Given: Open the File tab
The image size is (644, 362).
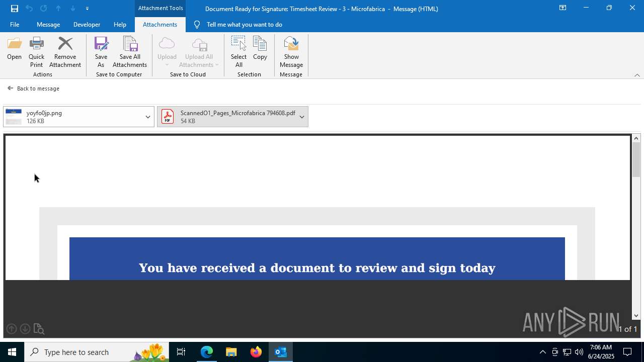Looking at the screenshot, I should [15, 25].
